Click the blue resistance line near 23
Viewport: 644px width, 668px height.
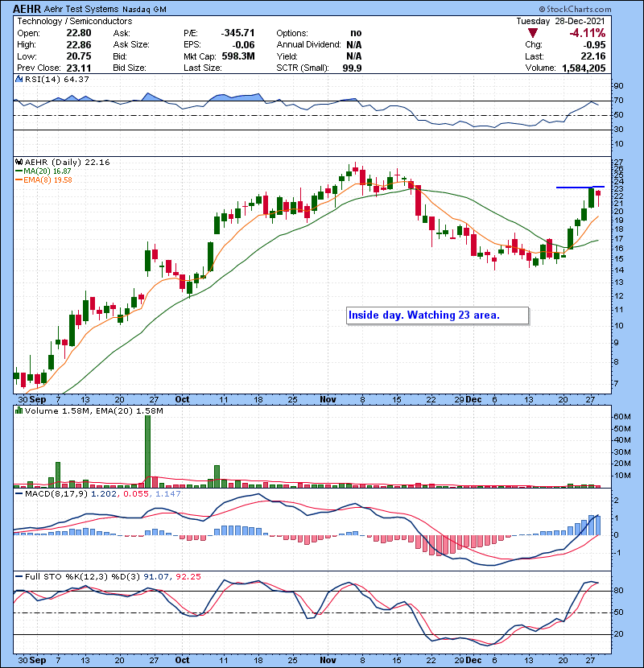[x=580, y=187]
